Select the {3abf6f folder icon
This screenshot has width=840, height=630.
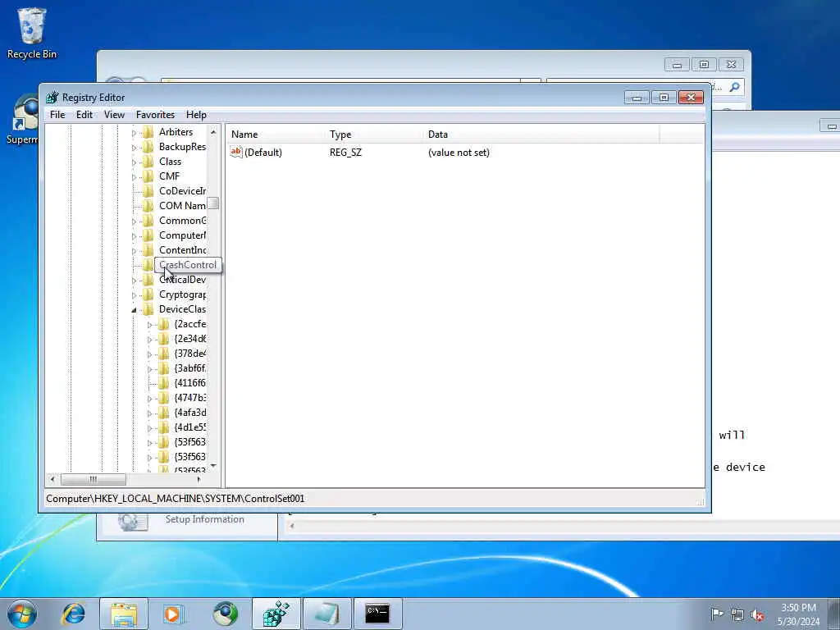click(164, 368)
